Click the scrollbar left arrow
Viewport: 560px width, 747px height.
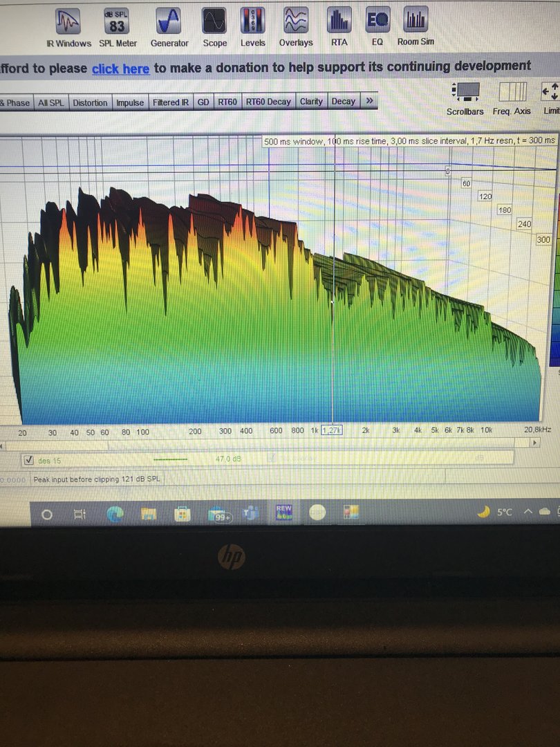(2, 446)
